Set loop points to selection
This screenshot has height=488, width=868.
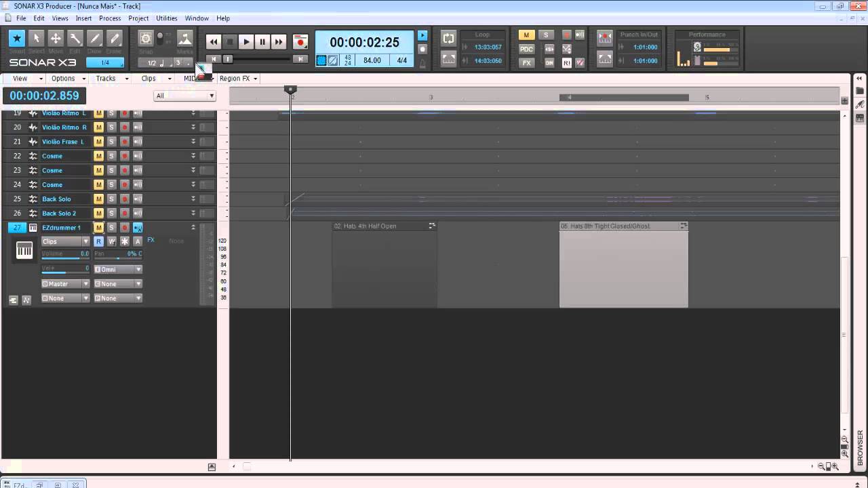pyautogui.click(x=448, y=60)
